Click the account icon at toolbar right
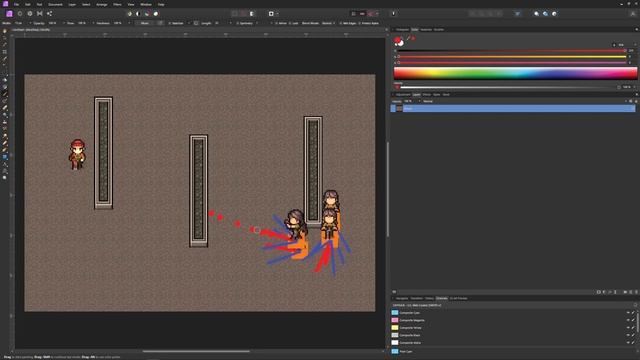 click(x=633, y=13)
